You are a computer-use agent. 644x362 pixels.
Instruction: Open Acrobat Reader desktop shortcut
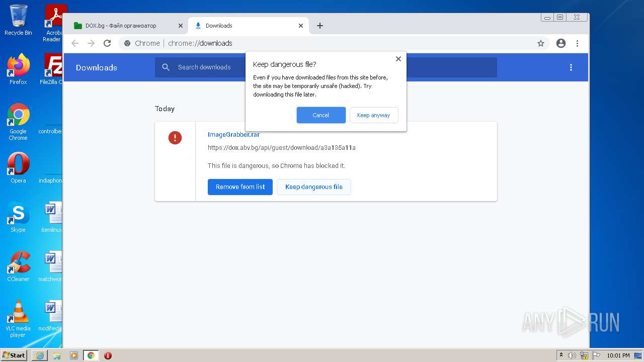pos(52,23)
